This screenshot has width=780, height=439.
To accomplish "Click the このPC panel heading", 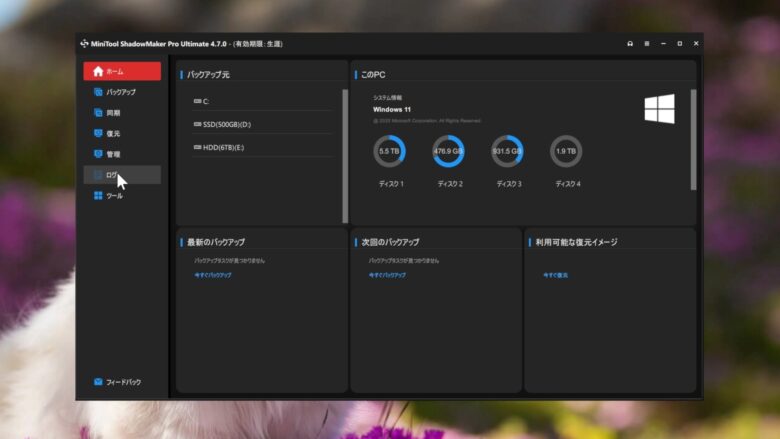I will coord(373,75).
